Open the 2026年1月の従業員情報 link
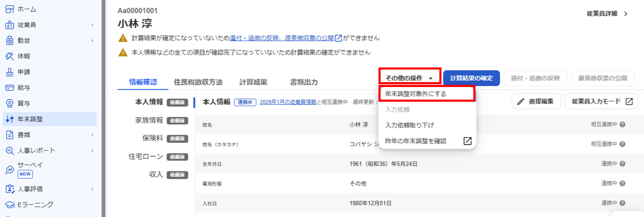644x217 pixels. pyautogui.click(x=288, y=102)
